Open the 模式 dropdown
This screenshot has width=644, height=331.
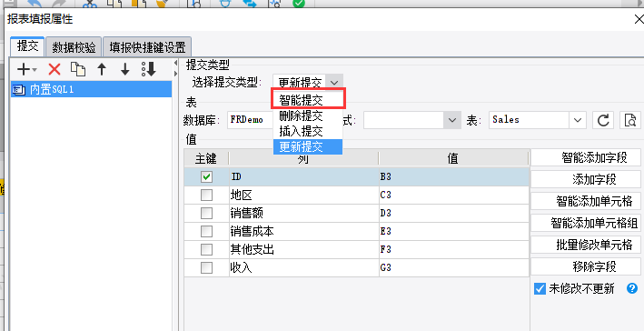pyautogui.click(x=452, y=120)
